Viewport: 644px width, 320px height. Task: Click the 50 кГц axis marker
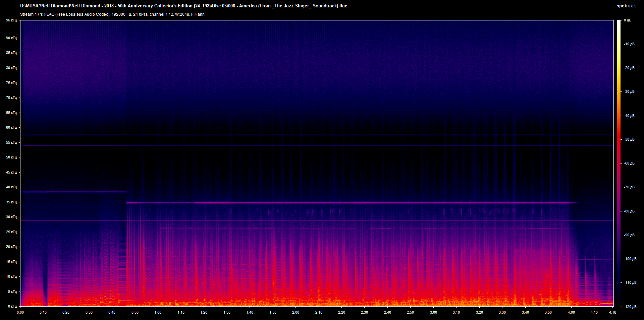click(12, 157)
